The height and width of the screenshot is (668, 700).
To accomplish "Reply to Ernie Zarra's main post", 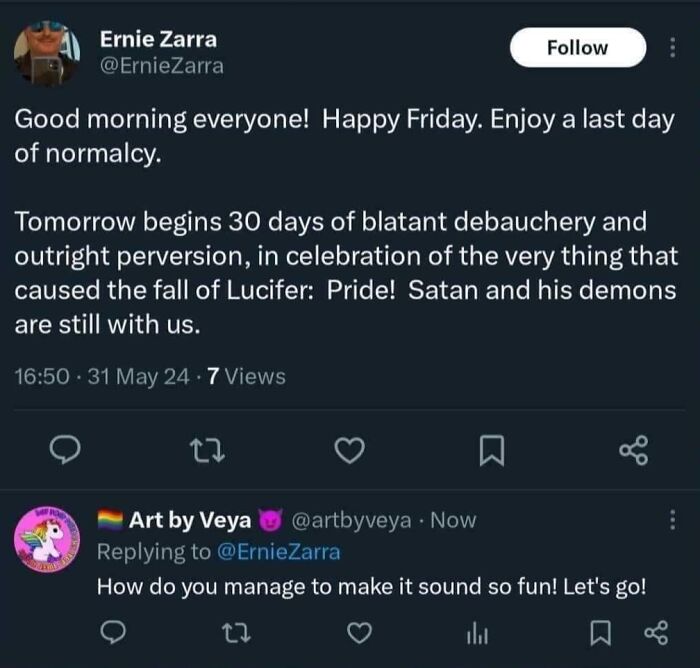I will [63, 452].
